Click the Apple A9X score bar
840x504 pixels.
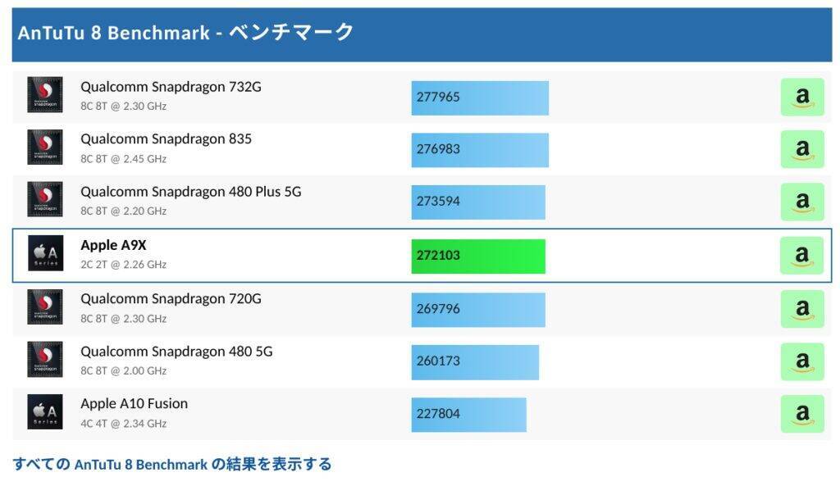[x=478, y=255]
